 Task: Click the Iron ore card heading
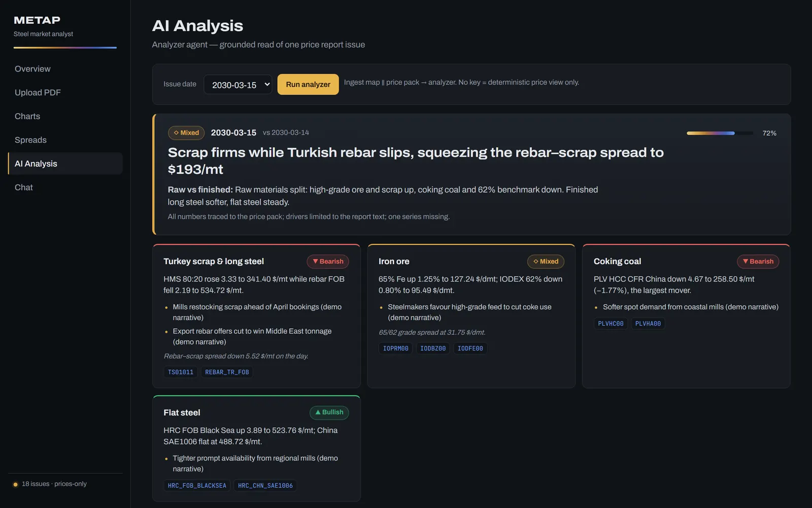(394, 262)
